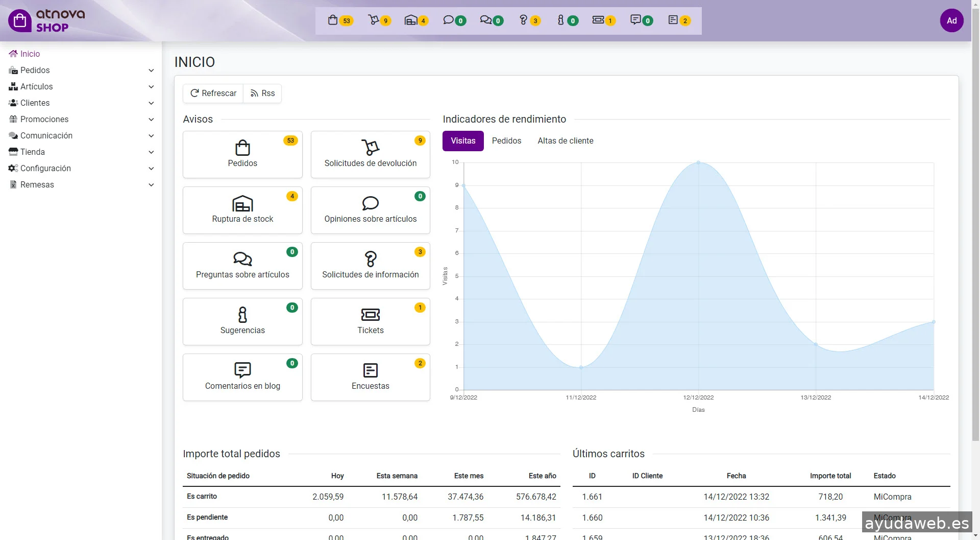
Task: Open return requests icon in top bar
Action: 374,20
